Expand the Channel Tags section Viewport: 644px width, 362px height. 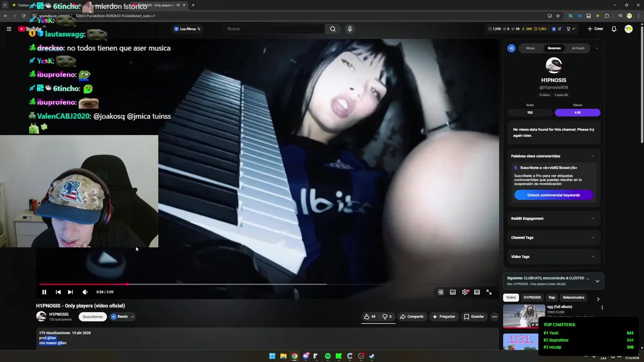[552, 238]
